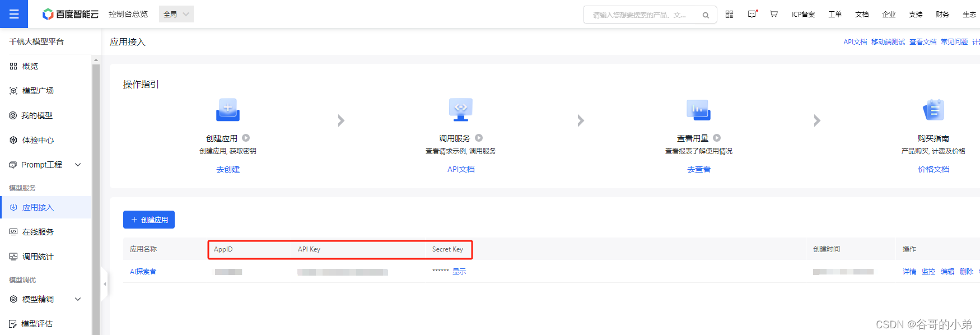980x335 pixels.
Task: Open the 企业 top menu
Action: coord(889,15)
